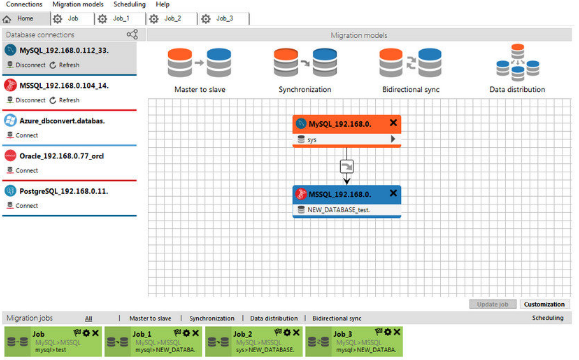Click the synchronization link icon between nodes
The width and height of the screenshot is (579, 360).
pyautogui.click(x=346, y=167)
